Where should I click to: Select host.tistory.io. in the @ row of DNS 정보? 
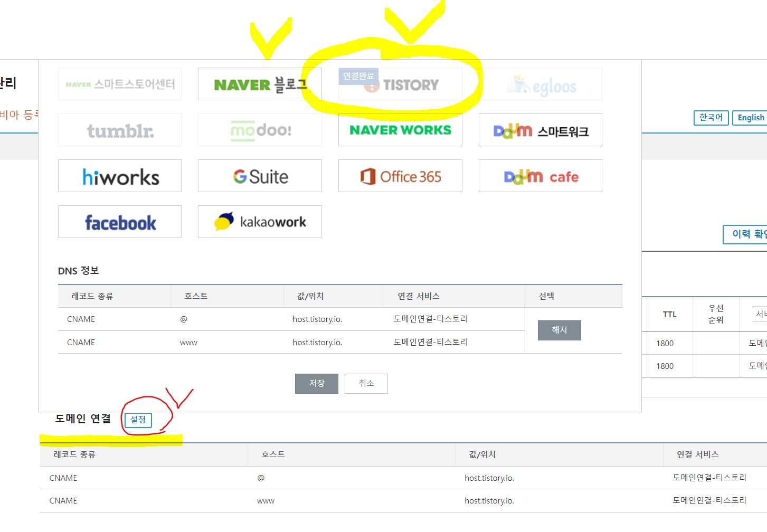(x=317, y=319)
